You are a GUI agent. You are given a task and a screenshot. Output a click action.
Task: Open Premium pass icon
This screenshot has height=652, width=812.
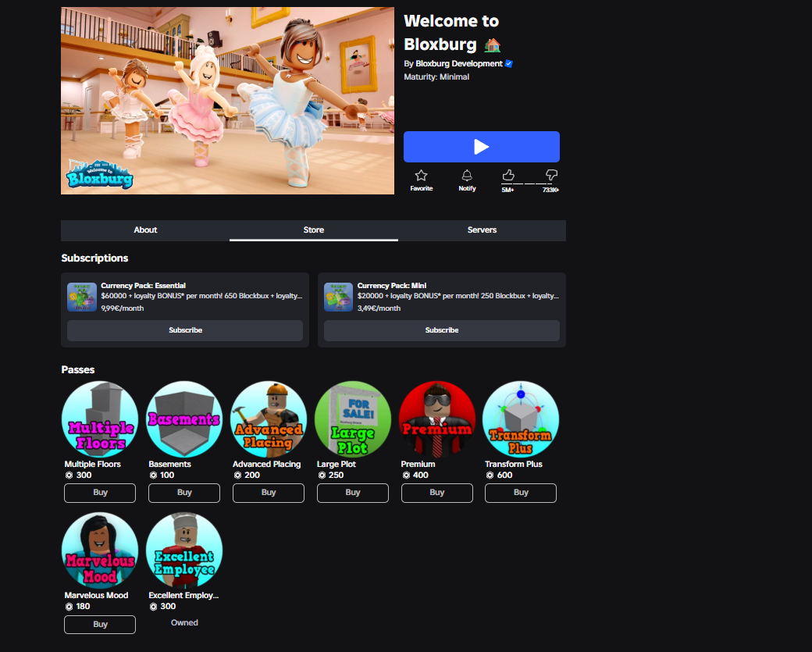coord(437,419)
